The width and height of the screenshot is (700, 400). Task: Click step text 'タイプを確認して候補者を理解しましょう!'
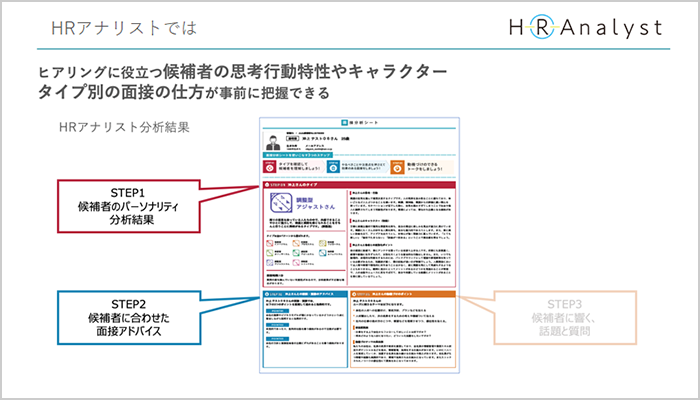click(x=299, y=167)
